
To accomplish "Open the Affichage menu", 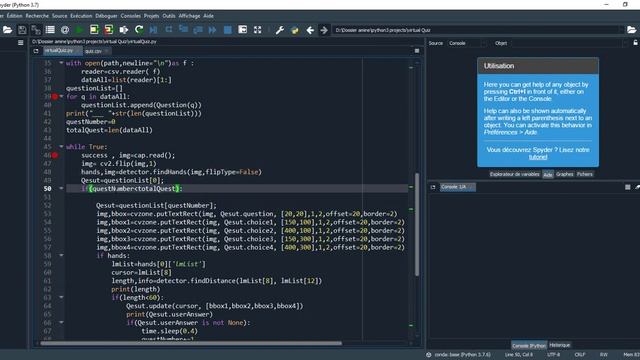I will click(x=189, y=16).
